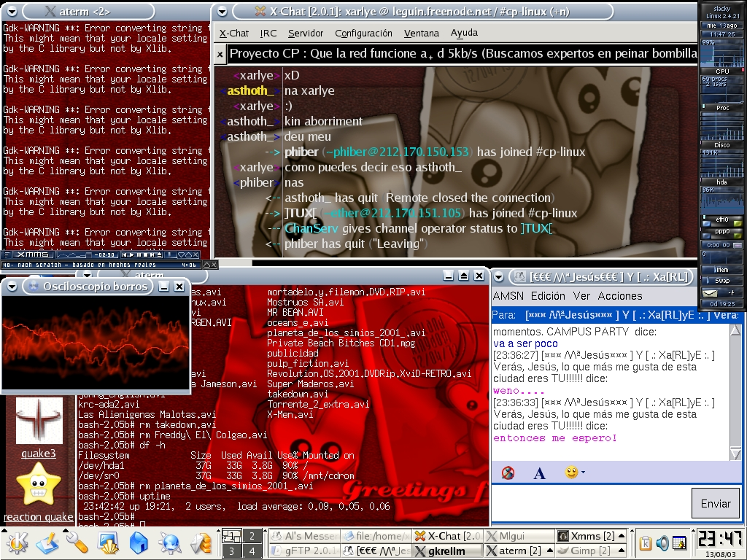Open the X-Chat window menu arrow
This screenshot has width=747, height=560.
[222, 12]
